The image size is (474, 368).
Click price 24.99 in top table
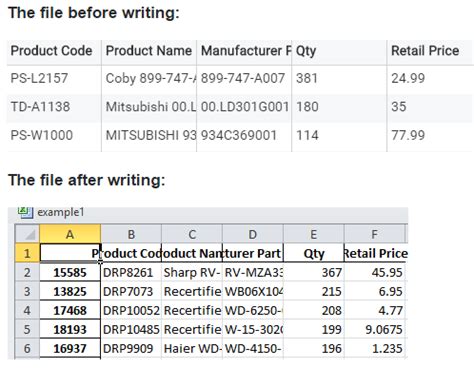408,78
